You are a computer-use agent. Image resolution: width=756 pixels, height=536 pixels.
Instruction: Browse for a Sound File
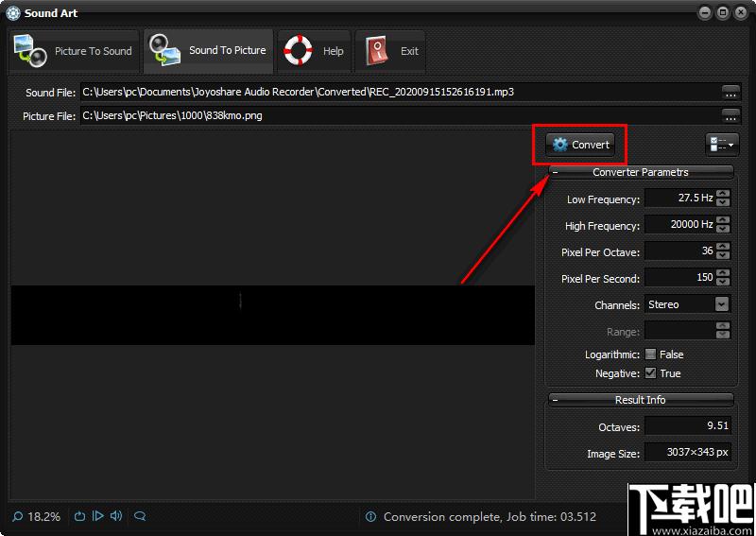(x=730, y=92)
